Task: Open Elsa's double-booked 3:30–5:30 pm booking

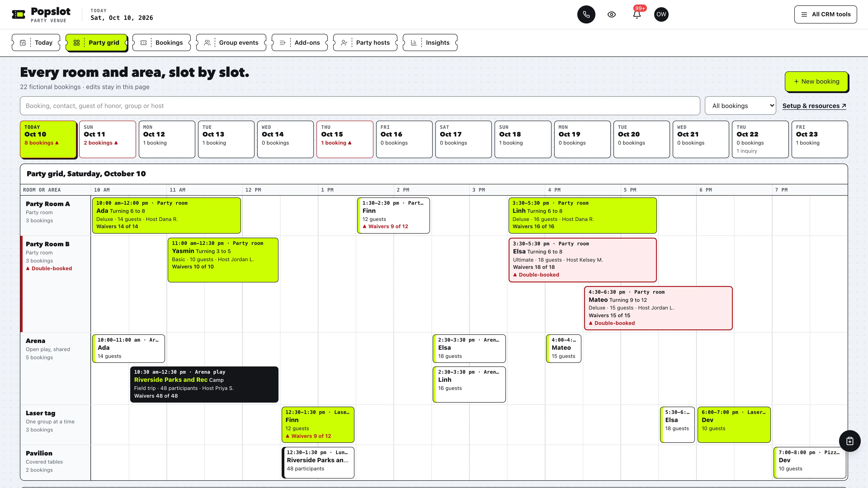Action: pos(582,260)
